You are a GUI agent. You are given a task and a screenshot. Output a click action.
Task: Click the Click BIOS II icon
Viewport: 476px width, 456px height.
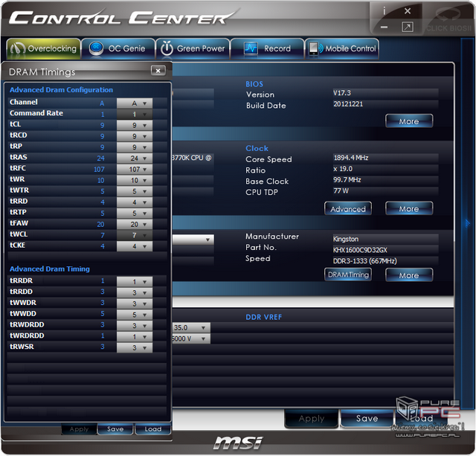448,20
